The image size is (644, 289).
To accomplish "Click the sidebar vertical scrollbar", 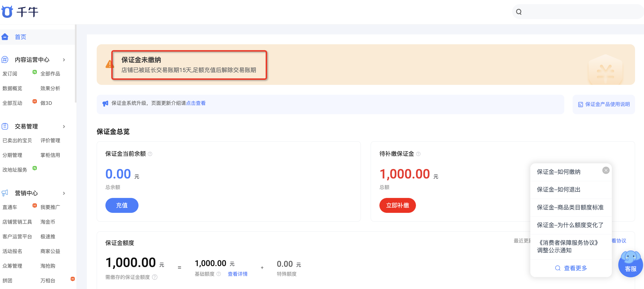I will pyautogui.click(x=76, y=64).
